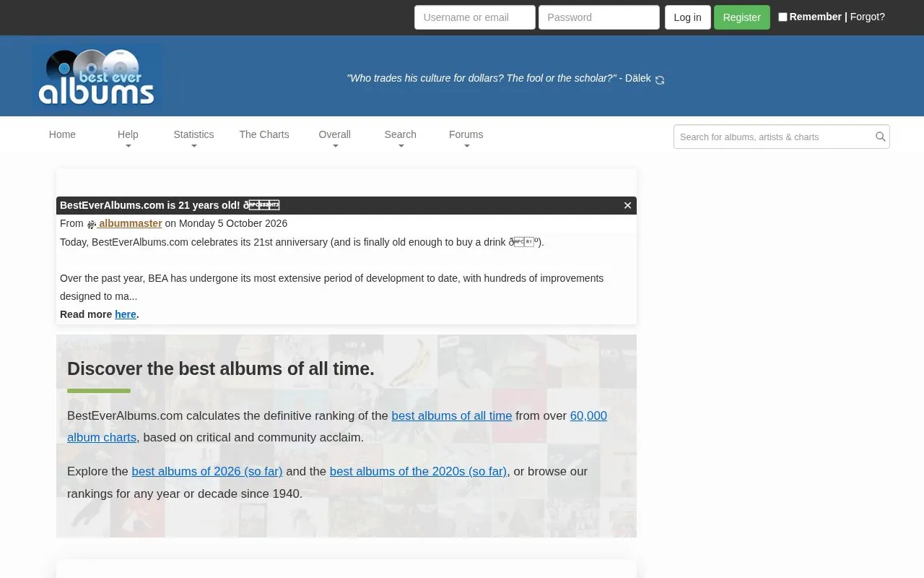Screen dimensions: 924x578
Task: Click the Best Ever Albums logo
Action: 97,77
